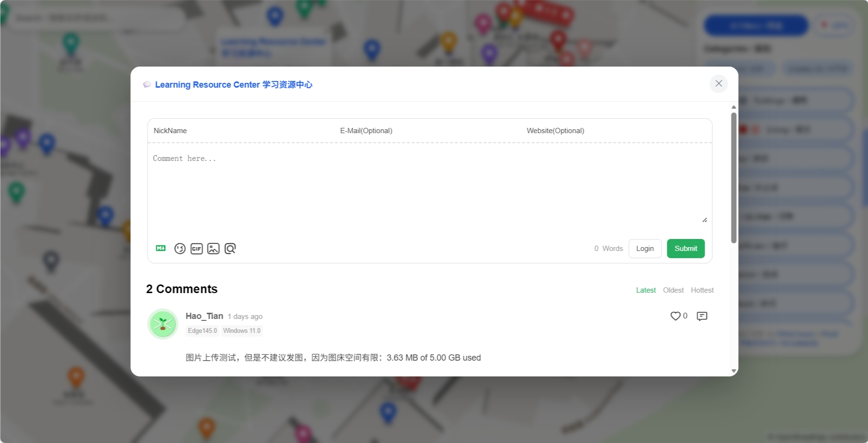Image resolution: width=868 pixels, height=443 pixels.
Task: Click the speech bubble title icon
Action: [x=147, y=85]
